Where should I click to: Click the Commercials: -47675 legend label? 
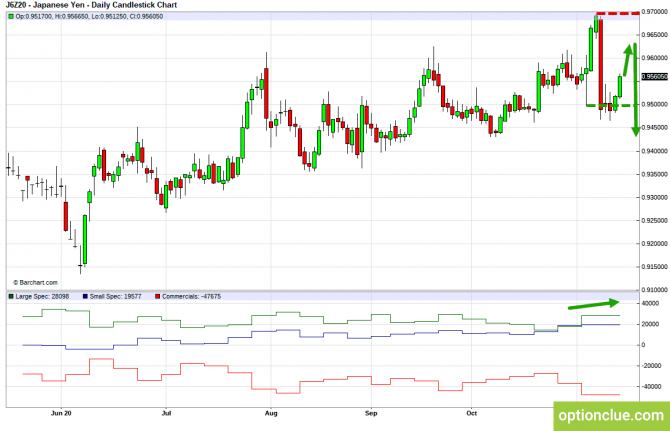pyautogui.click(x=191, y=296)
